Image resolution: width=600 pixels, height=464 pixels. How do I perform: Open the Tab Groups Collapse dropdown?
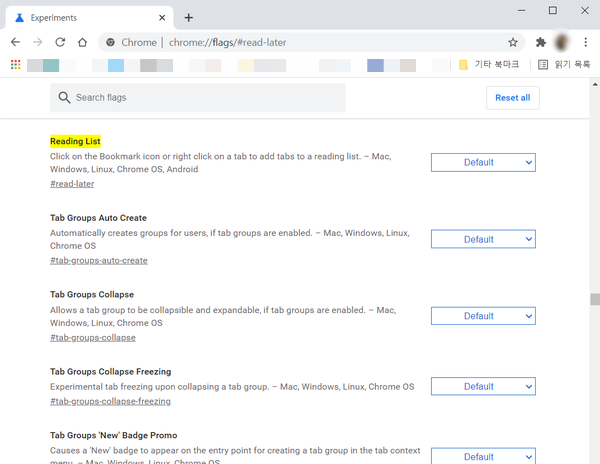click(x=483, y=316)
